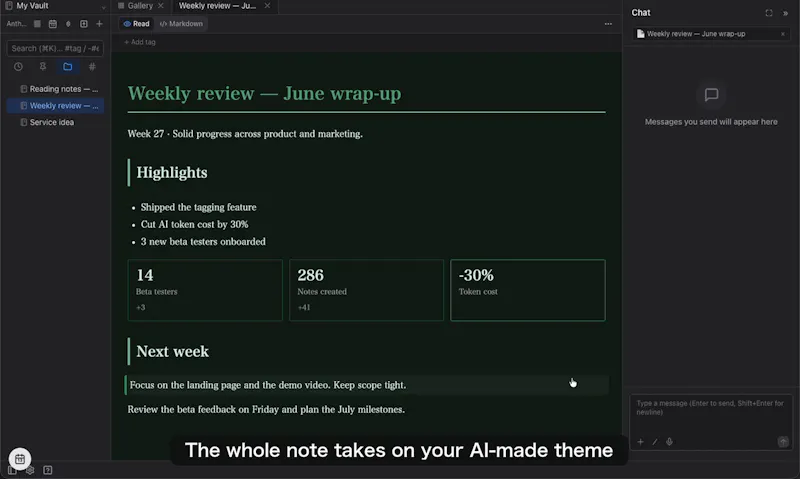The image size is (800, 479).
Task: Click the plus attach icon in chat input
Action: (x=640, y=442)
